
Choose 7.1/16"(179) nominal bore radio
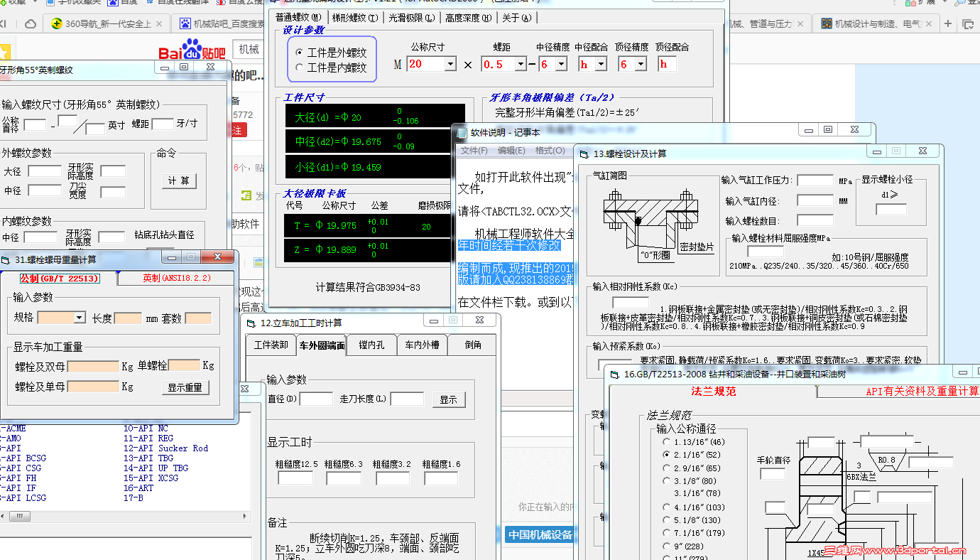(666, 533)
